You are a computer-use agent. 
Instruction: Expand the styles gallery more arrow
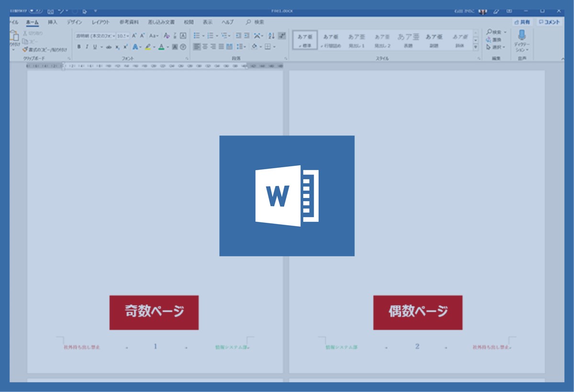[475, 47]
